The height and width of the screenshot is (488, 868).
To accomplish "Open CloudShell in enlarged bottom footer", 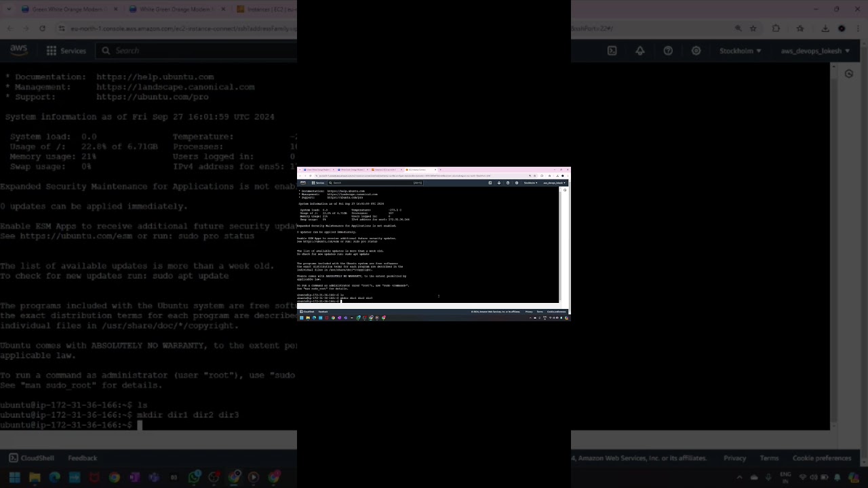I will 31,458.
